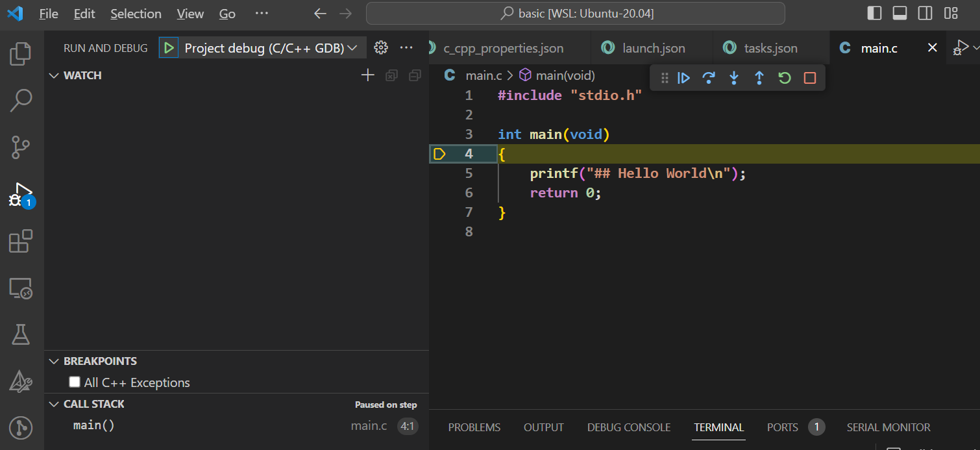Open the Go menu

click(x=227, y=14)
